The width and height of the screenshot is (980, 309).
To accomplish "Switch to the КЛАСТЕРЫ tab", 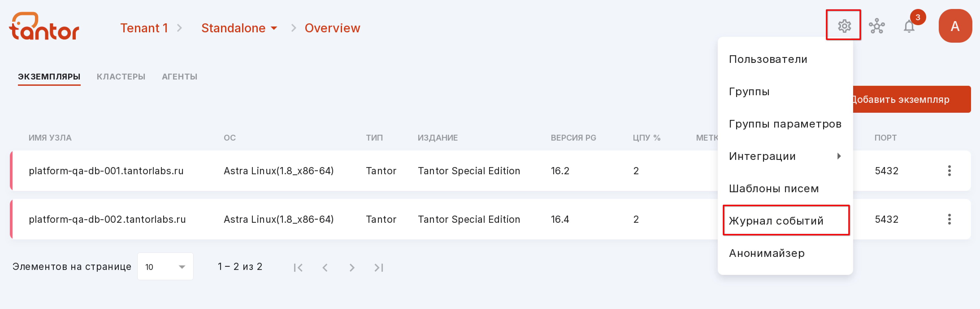I will [x=121, y=77].
